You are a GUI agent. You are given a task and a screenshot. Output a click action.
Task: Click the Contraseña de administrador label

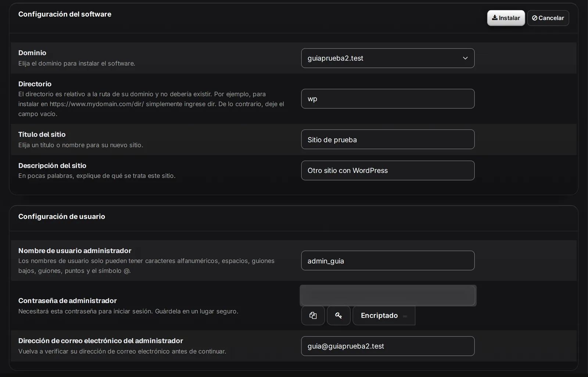point(68,301)
